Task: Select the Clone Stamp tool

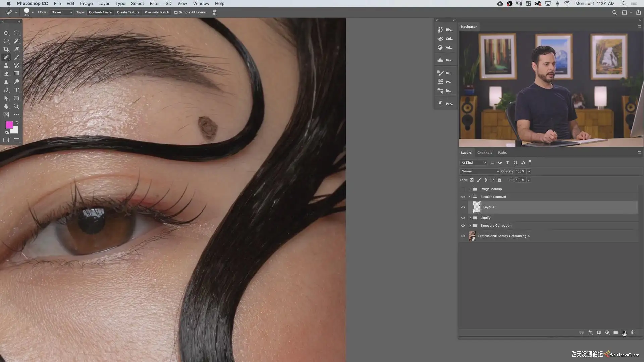Action: [6, 65]
